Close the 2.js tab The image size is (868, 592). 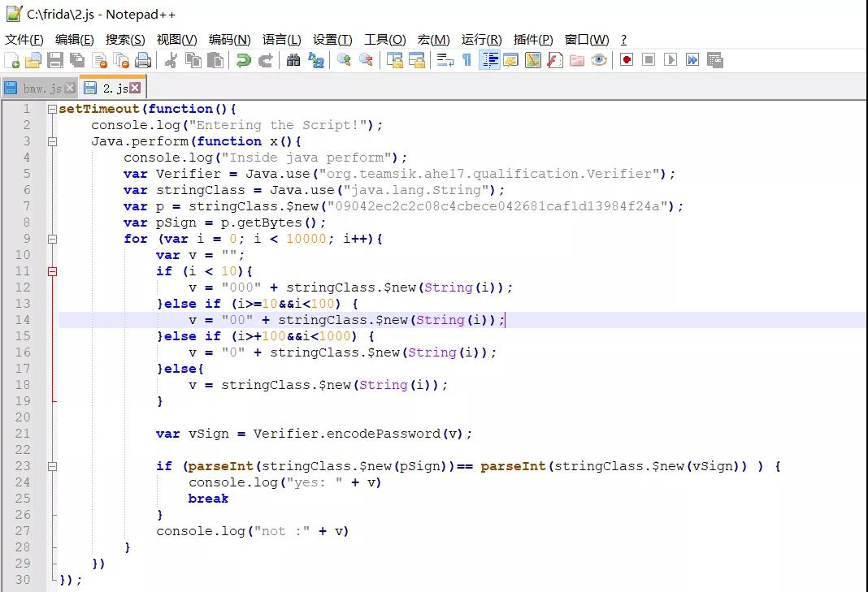[135, 88]
